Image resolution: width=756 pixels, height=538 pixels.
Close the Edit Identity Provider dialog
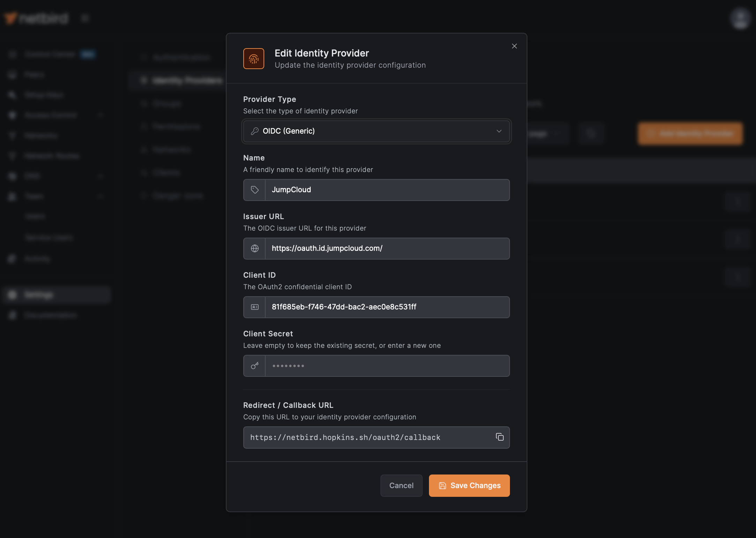click(514, 46)
